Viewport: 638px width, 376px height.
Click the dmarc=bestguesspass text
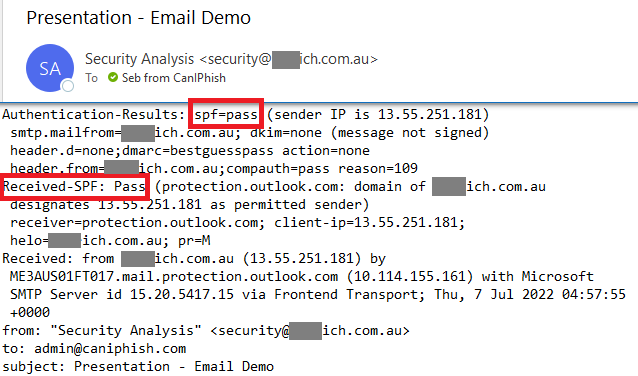(198, 151)
